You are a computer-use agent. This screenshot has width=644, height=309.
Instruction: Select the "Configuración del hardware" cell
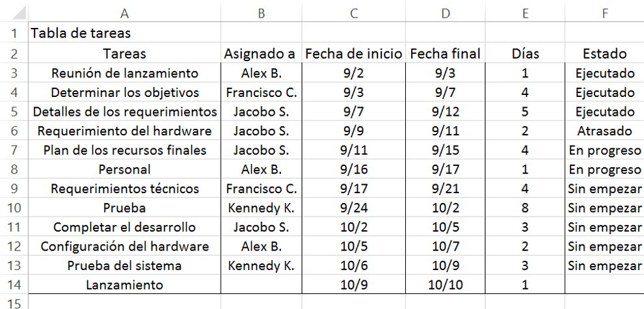[x=124, y=247]
